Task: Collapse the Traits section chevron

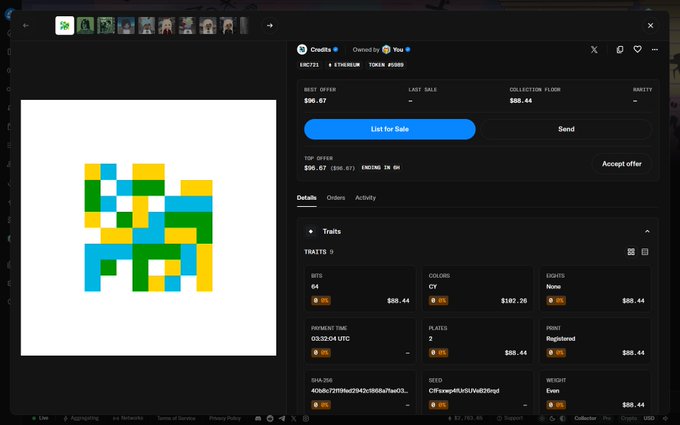Action: [x=647, y=232]
